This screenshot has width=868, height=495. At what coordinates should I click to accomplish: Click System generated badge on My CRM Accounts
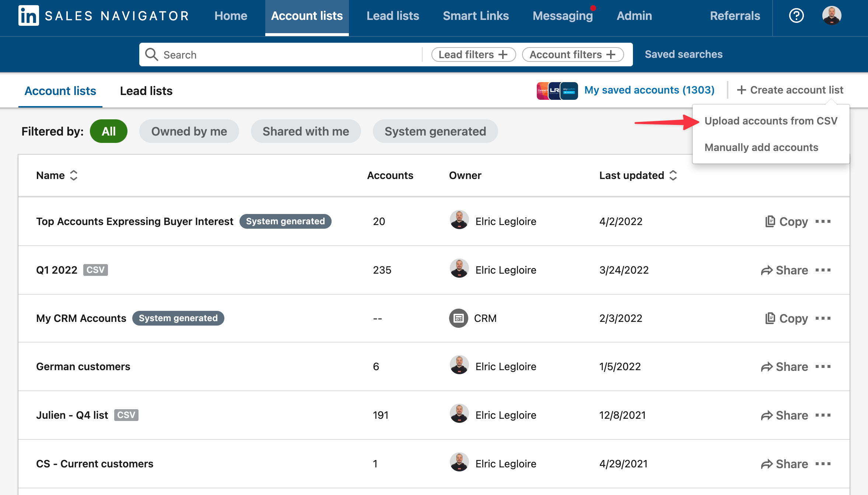[178, 318]
